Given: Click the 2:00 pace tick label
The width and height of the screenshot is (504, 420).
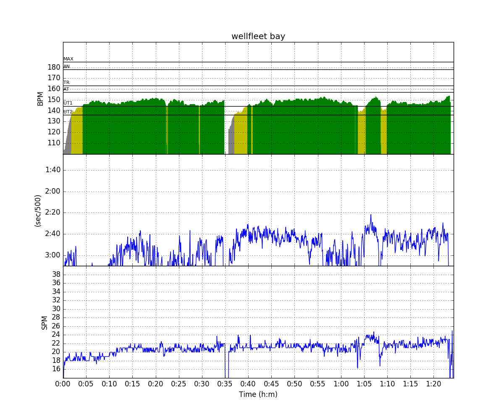Looking at the screenshot, I should click(52, 192).
